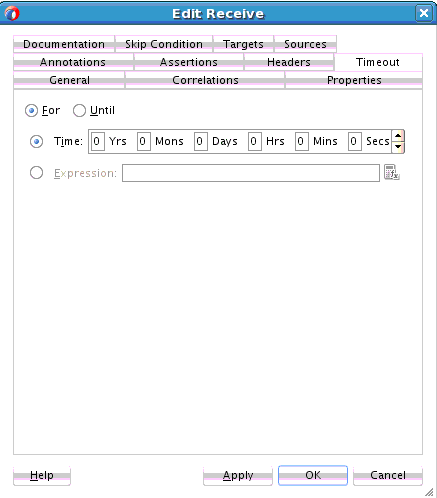Select the For radio button
Viewport: 437px width, 498px height.
pos(31,110)
